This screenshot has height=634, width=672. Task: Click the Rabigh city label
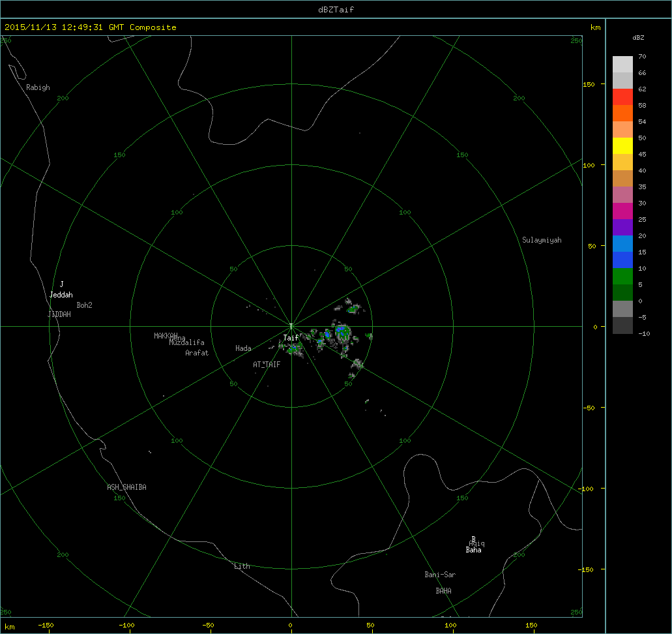pyautogui.click(x=38, y=87)
